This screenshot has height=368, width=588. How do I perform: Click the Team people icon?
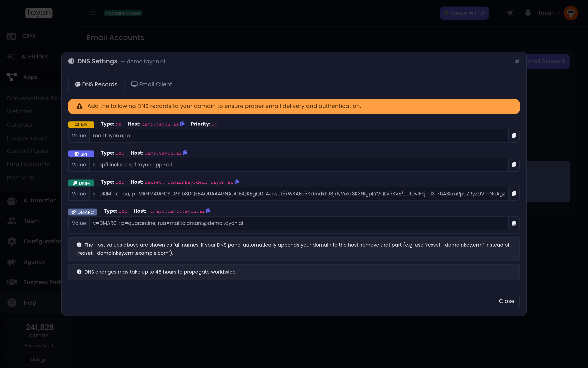click(x=12, y=221)
